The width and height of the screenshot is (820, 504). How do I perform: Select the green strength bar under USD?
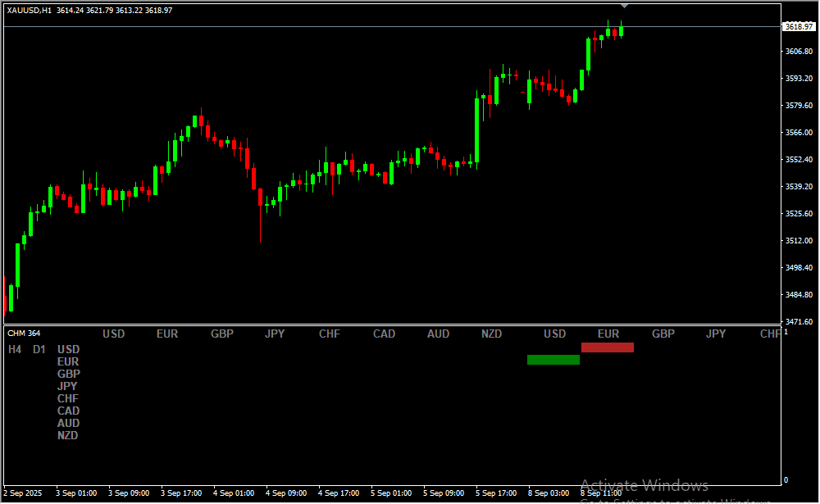(553, 360)
